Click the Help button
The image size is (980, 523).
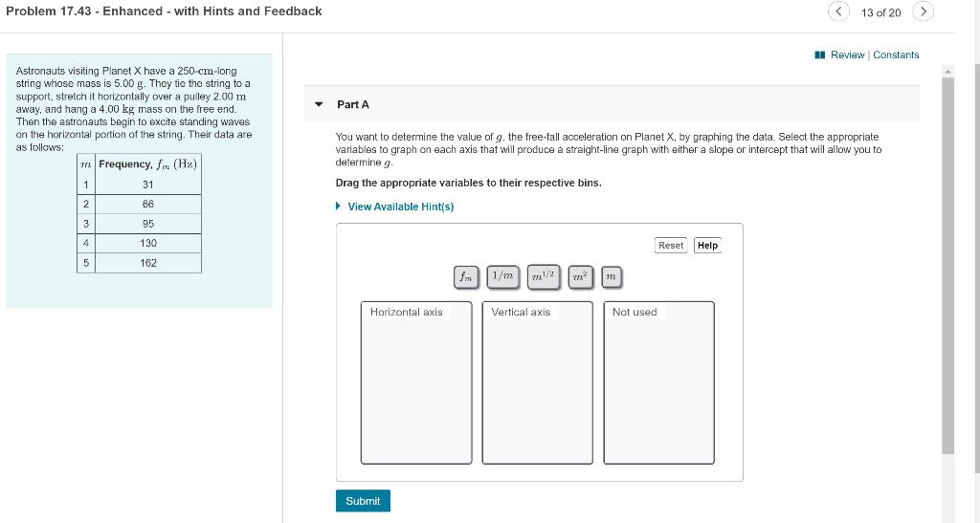point(707,246)
